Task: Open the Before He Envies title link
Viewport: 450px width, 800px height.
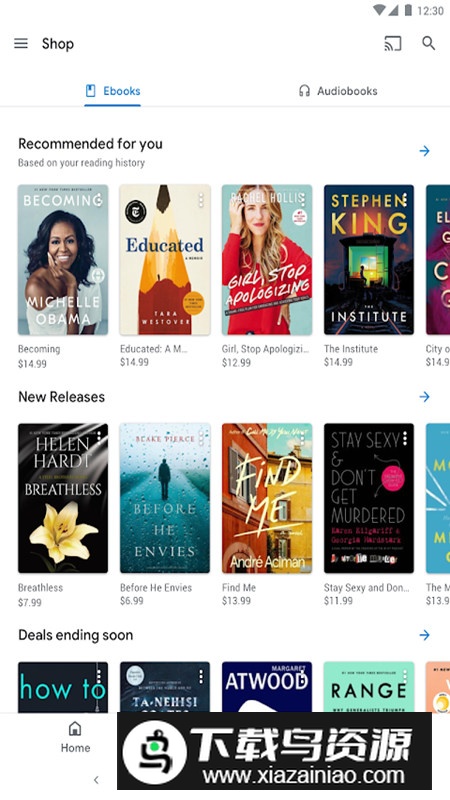Action: pyautogui.click(x=156, y=587)
